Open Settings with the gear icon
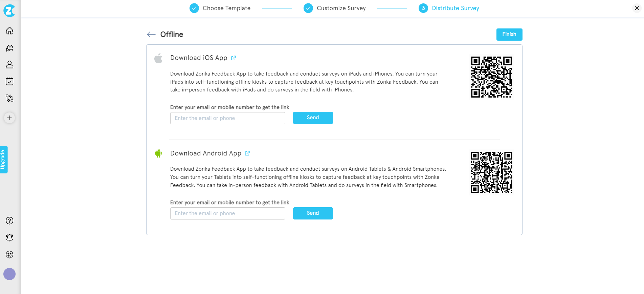Screen dimensions: 644x294 point(9,254)
